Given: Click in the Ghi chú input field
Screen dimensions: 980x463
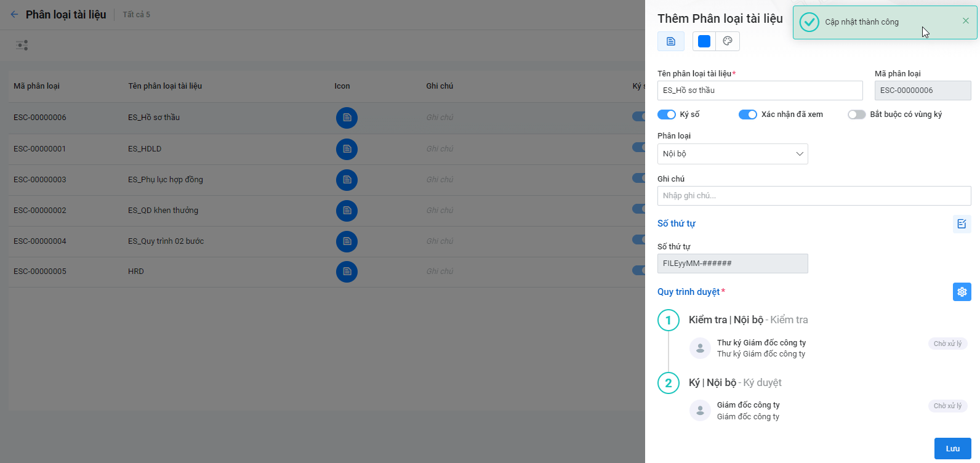Looking at the screenshot, I should click(814, 196).
